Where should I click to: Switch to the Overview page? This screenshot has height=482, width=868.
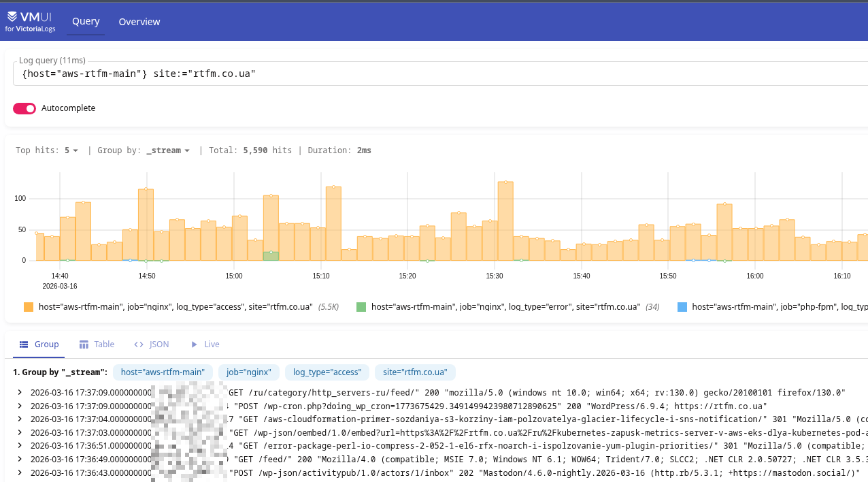139,22
